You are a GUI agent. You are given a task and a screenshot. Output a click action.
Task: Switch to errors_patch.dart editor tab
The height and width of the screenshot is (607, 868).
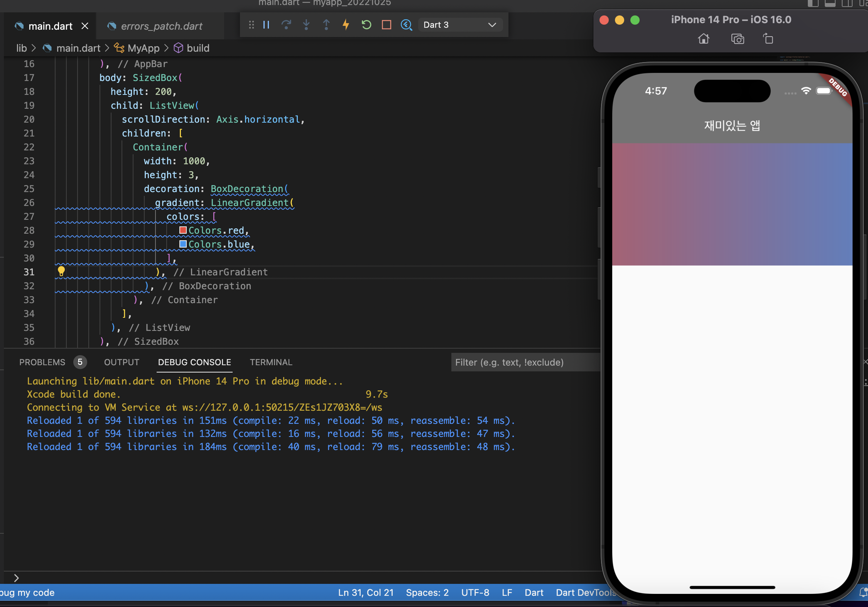[161, 26]
